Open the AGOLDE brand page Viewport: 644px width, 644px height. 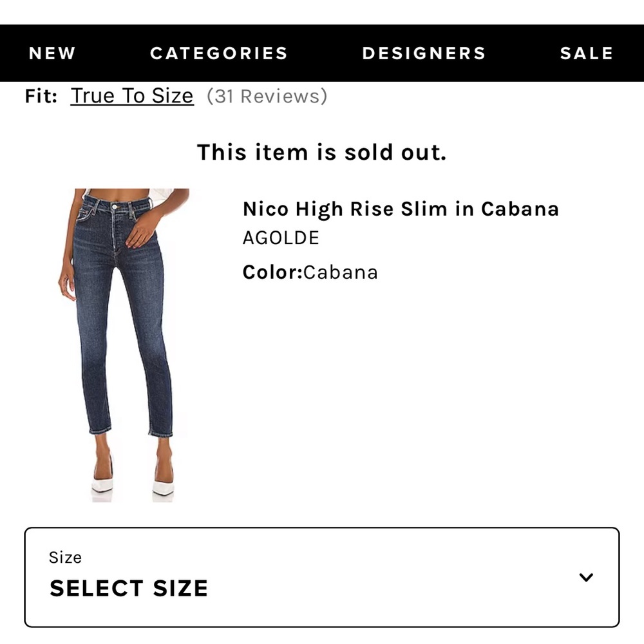pos(280,238)
